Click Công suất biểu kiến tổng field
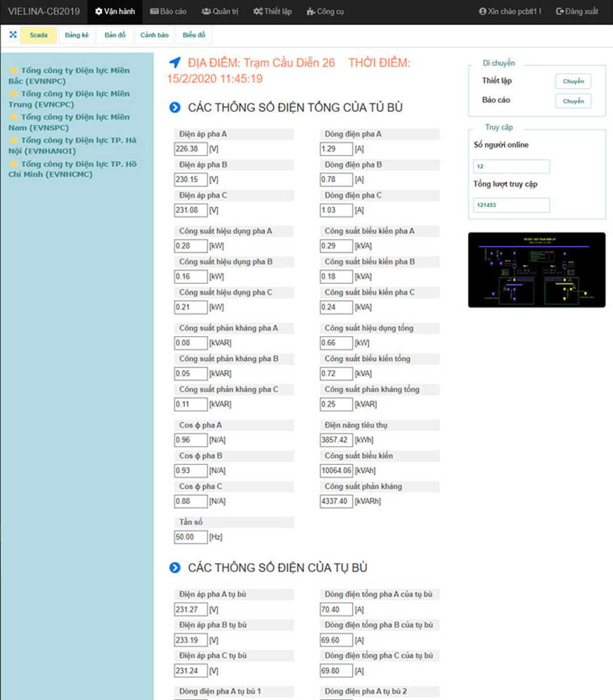This screenshot has height=700, width=613. (x=337, y=374)
